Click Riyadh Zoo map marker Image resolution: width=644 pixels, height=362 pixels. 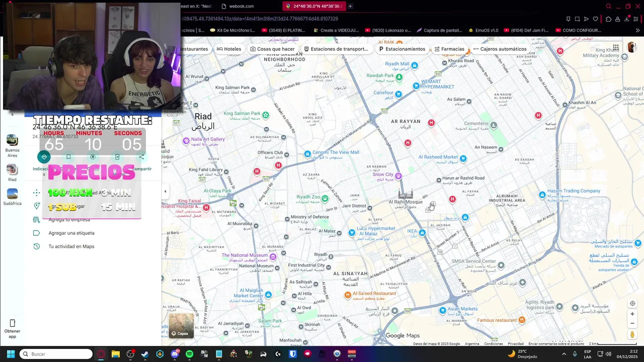tap(325, 198)
